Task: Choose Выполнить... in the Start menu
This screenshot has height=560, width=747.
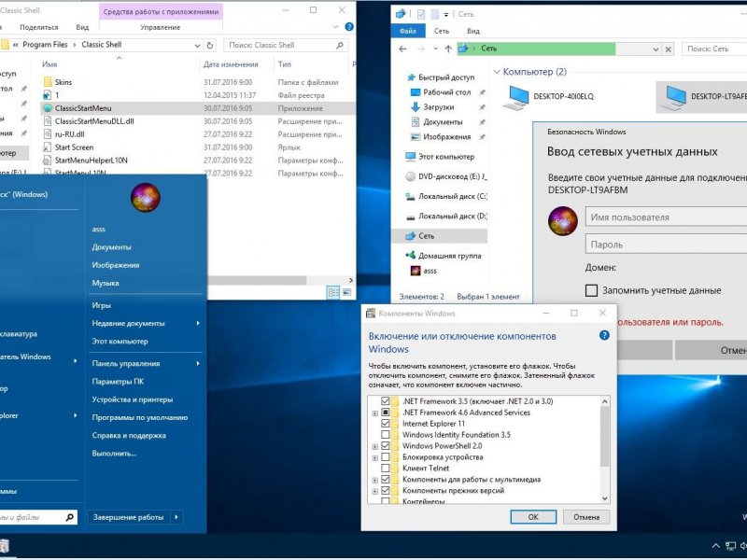Action: click(x=114, y=453)
